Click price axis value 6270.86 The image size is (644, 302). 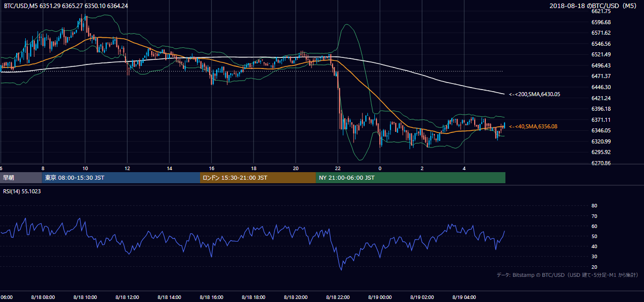point(602,163)
